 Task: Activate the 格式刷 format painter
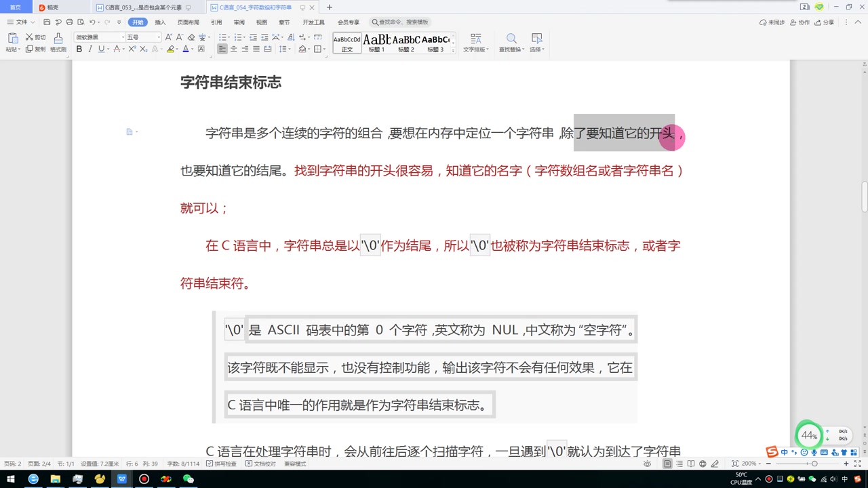click(x=58, y=43)
